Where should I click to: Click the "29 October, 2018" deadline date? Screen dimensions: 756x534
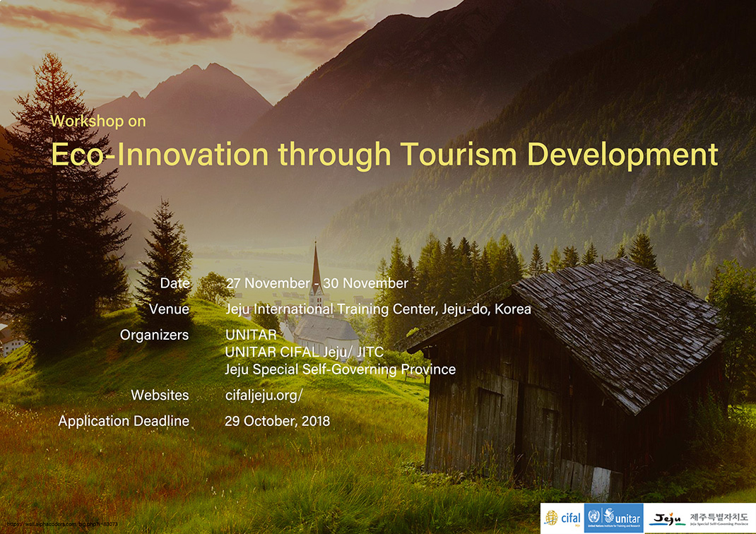point(277,421)
